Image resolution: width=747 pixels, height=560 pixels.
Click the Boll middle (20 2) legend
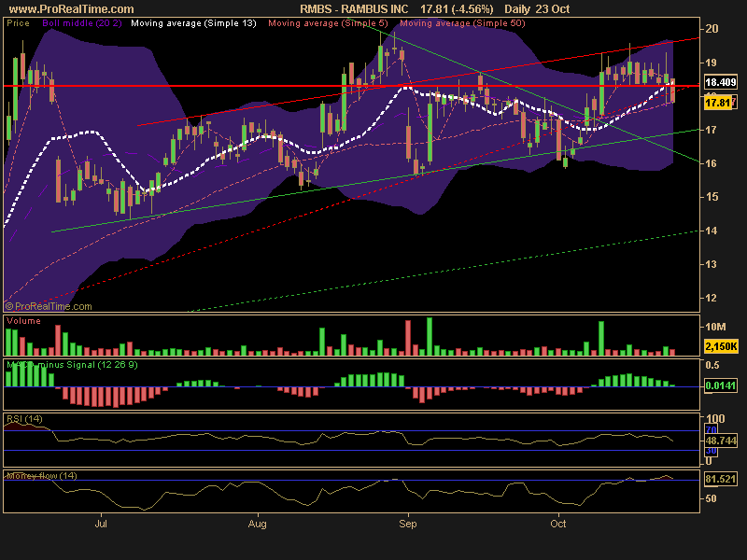(82, 23)
